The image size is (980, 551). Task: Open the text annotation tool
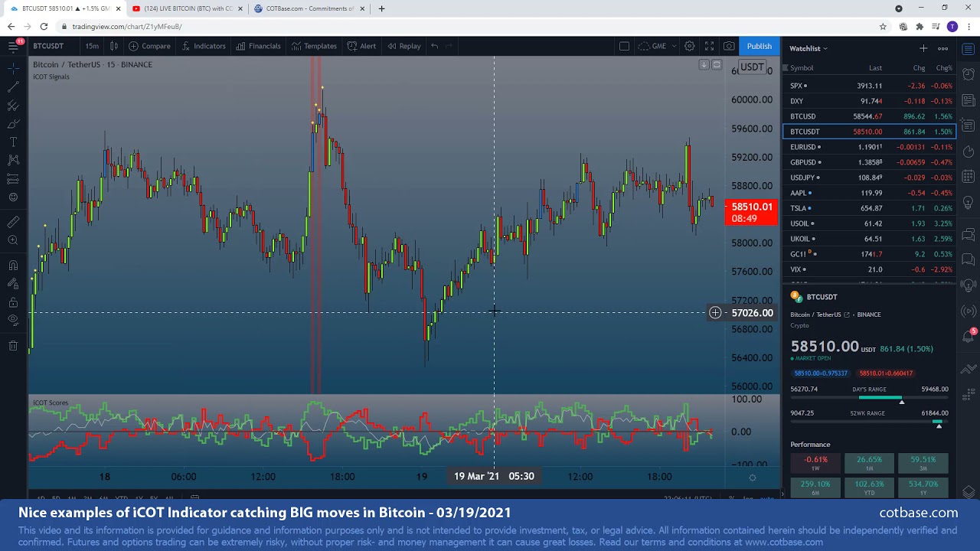[13, 142]
